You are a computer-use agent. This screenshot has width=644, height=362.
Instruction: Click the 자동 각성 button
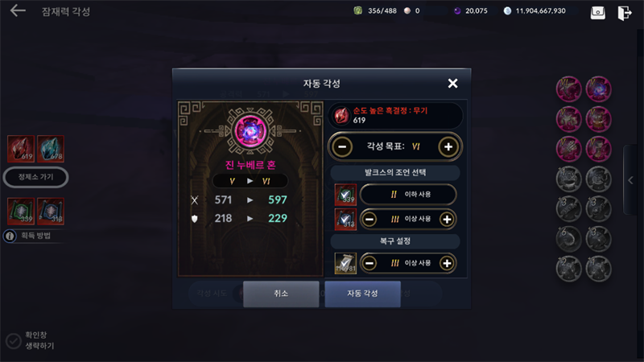(363, 294)
